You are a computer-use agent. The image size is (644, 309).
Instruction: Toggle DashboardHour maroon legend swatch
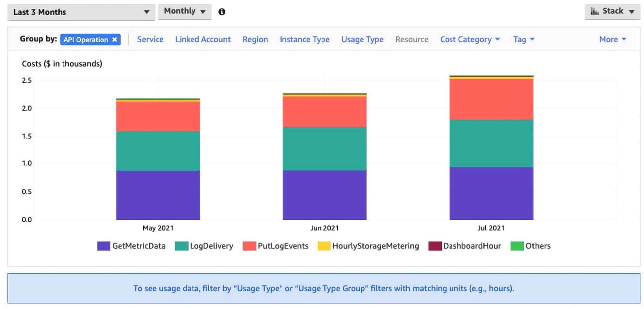(x=435, y=246)
